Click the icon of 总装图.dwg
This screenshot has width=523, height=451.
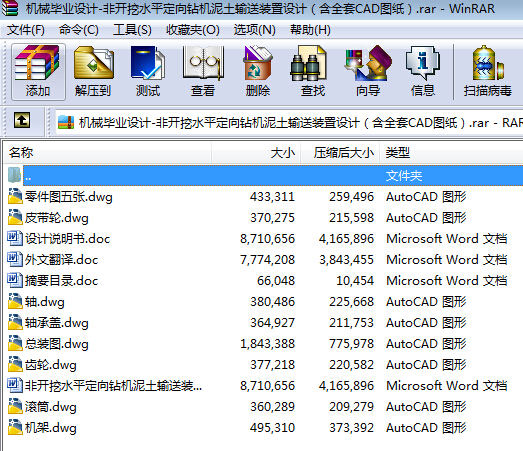[15, 343]
